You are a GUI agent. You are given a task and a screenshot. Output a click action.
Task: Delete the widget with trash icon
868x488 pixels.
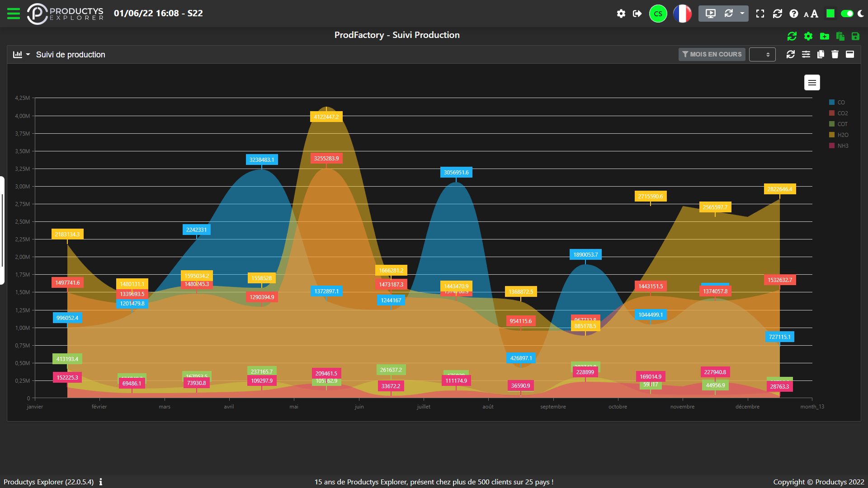coord(835,54)
